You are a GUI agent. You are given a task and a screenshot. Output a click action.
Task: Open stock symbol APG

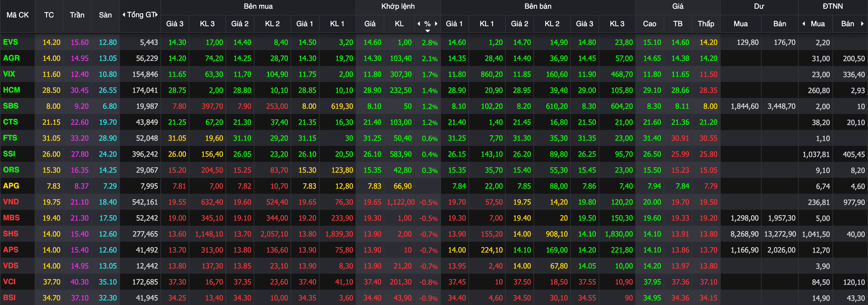point(11,186)
